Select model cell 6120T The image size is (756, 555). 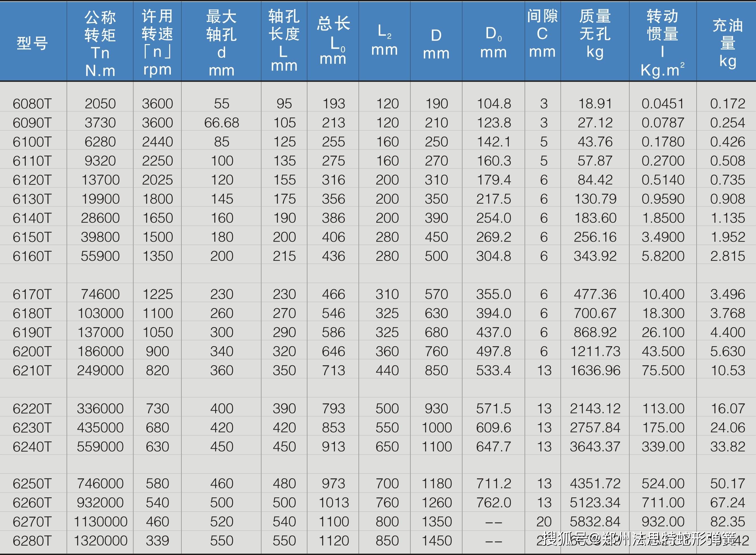(32, 180)
